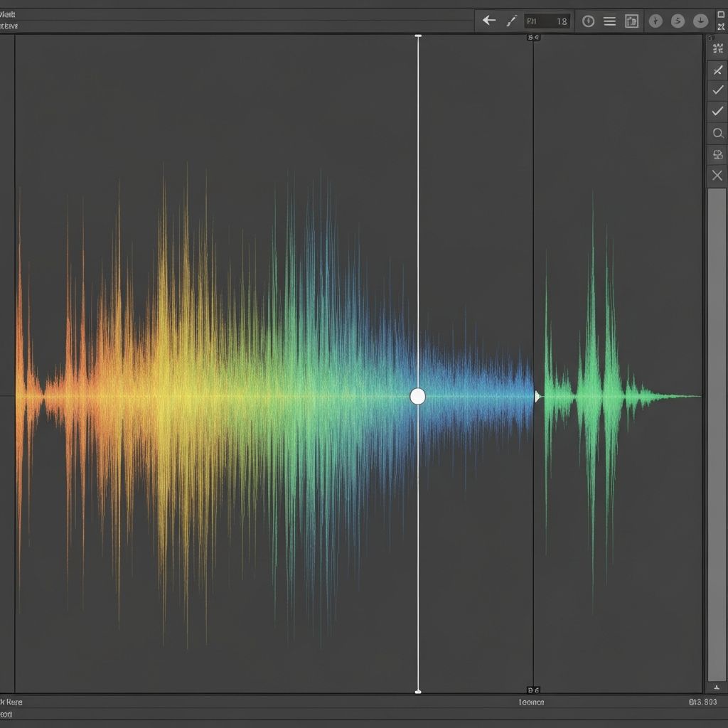Click the copy-to-clipboard icon in the top toolbar
Viewport: 728px width, 728px height.
[x=632, y=21]
